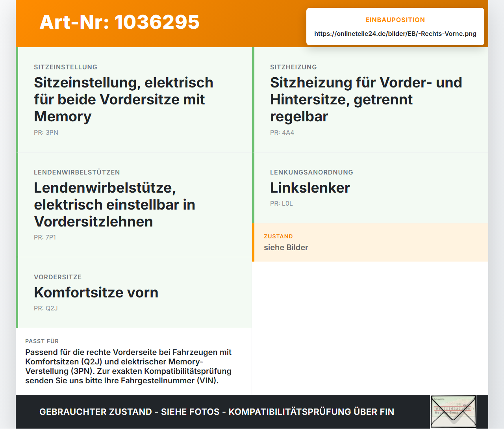Click the PR: 4A4 code
Screen dimensions: 504x429
(282, 132)
